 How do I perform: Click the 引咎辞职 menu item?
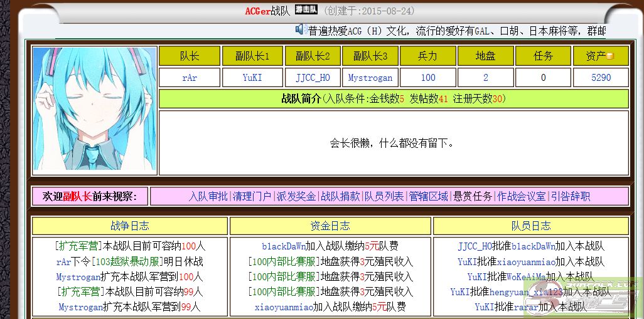pyautogui.click(x=571, y=196)
